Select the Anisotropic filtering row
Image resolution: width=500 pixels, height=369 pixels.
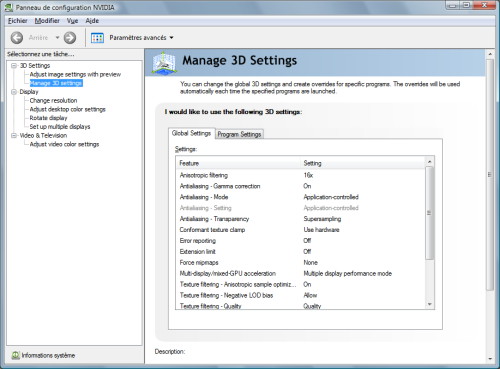pyautogui.click(x=301, y=175)
